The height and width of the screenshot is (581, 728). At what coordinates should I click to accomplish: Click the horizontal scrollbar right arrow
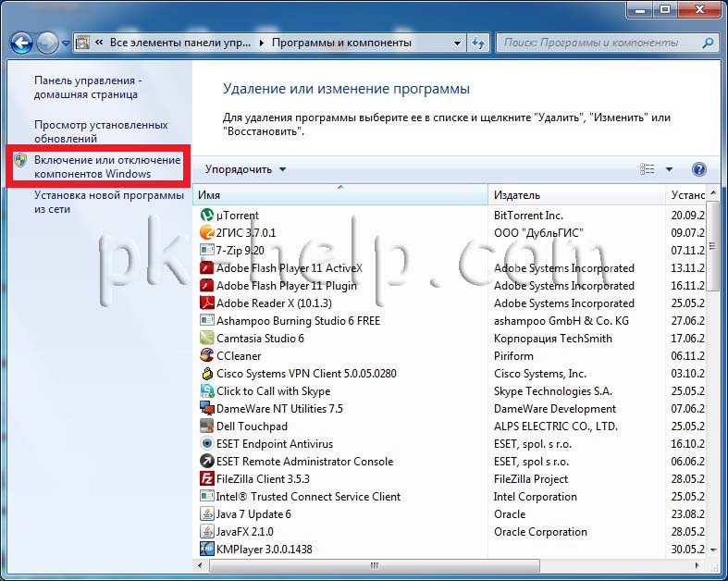(x=697, y=565)
